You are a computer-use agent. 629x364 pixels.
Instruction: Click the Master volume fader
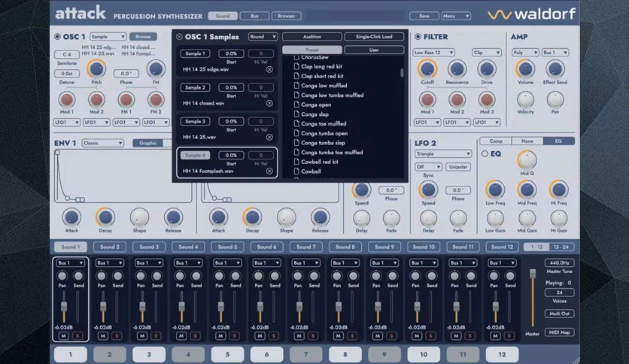pyautogui.click(x=533, y=274)
